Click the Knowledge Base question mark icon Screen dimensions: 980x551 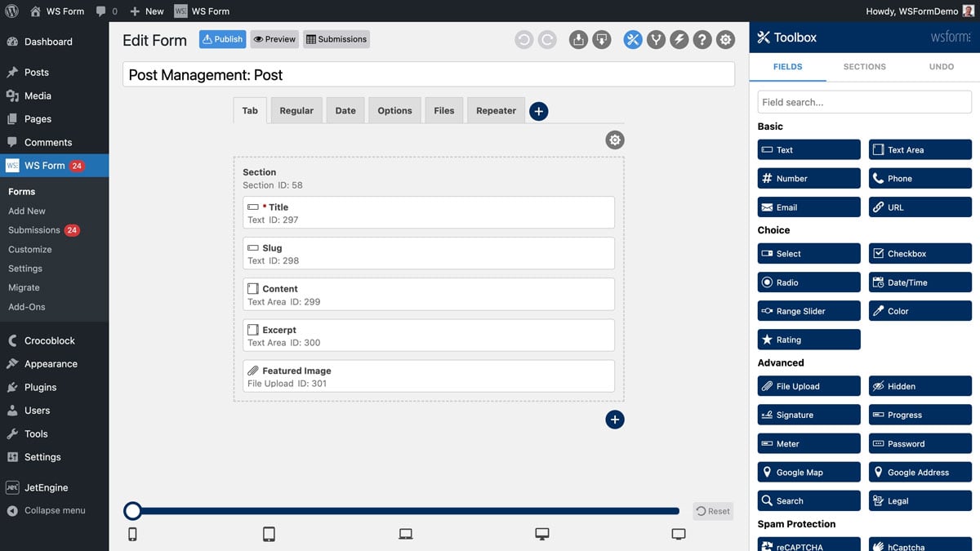coord(702,38)
